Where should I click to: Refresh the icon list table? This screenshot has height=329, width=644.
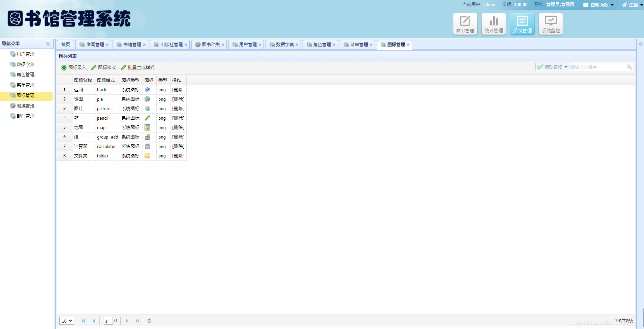(149, 321)
